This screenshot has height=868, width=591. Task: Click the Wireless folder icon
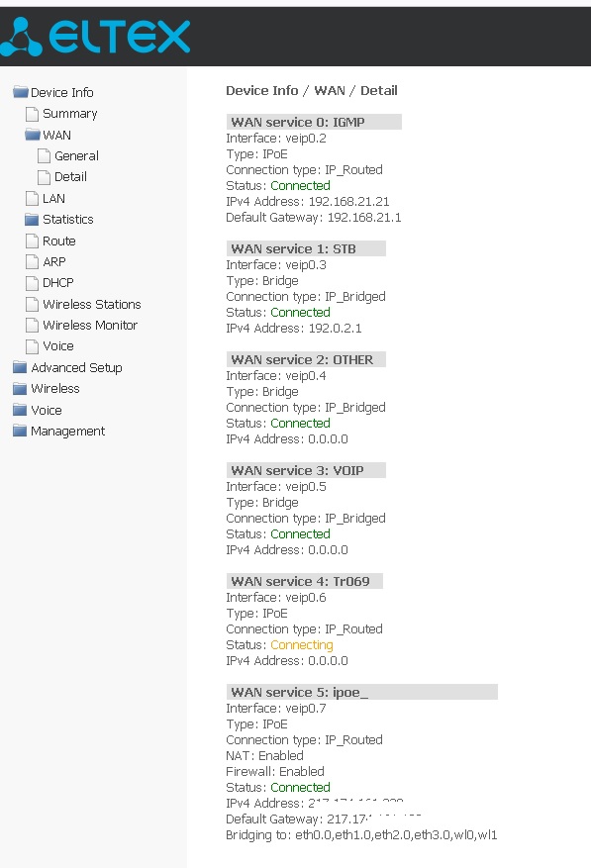[x=20, y=389]
